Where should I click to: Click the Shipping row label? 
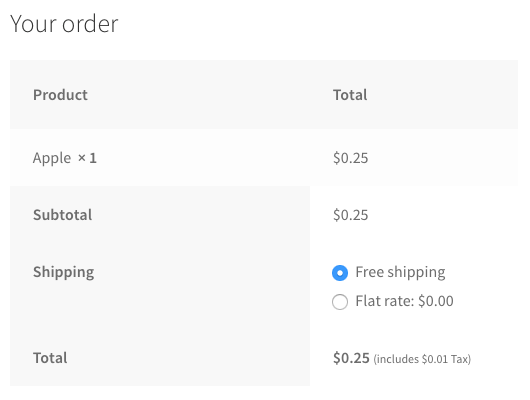[x=64, y=272]
